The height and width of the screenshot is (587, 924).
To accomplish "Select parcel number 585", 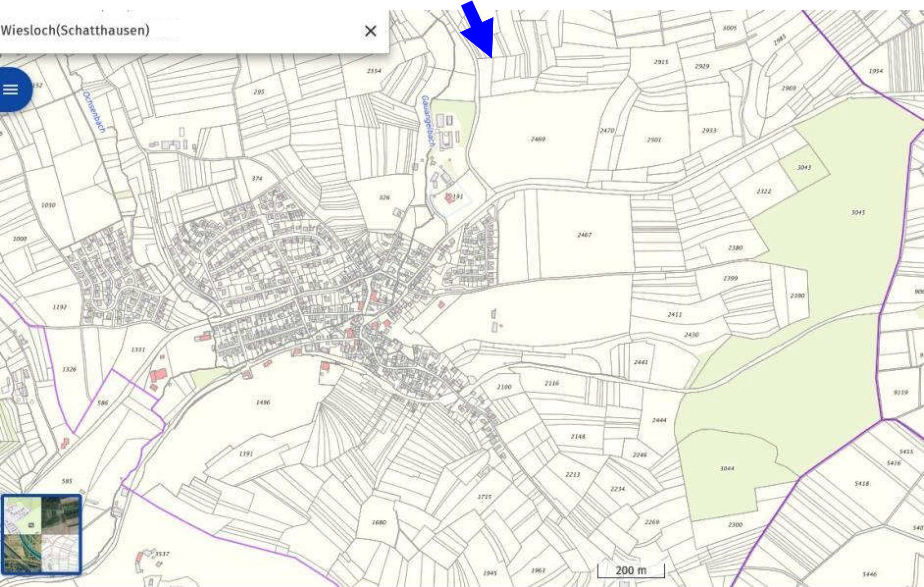I will (67, 481).
